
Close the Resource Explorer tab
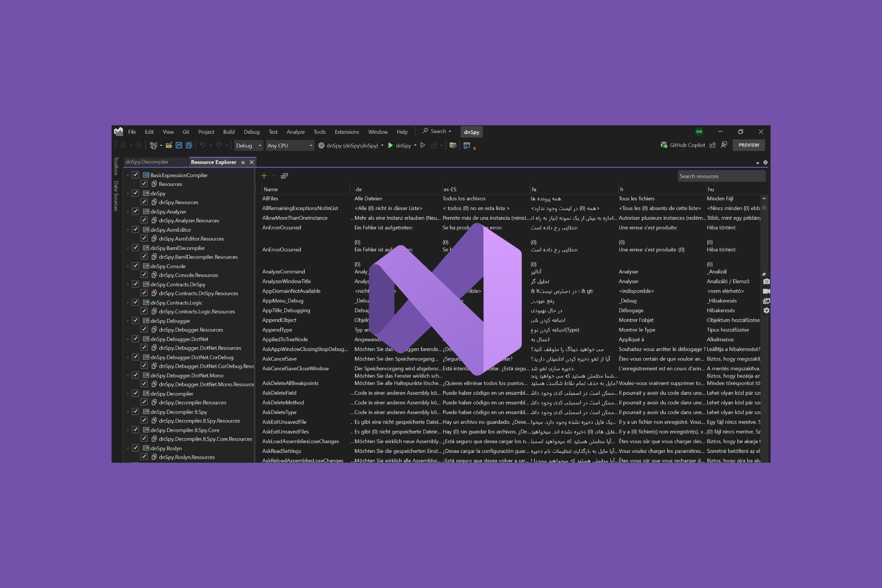[252, 162]
